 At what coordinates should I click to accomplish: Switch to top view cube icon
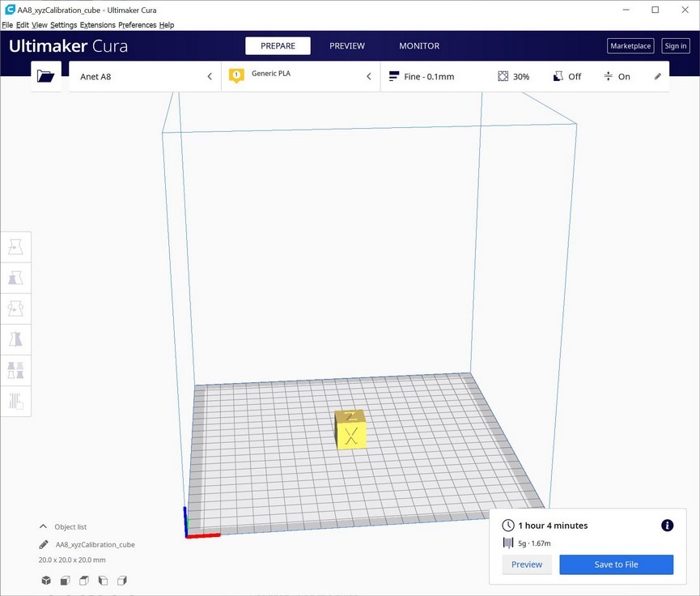click(x=84, y=581)
